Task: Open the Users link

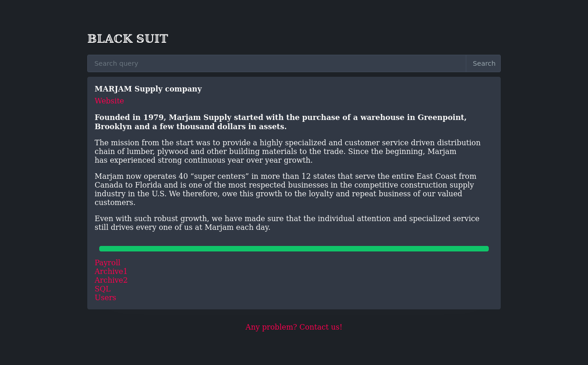Action: click(105, 298)
